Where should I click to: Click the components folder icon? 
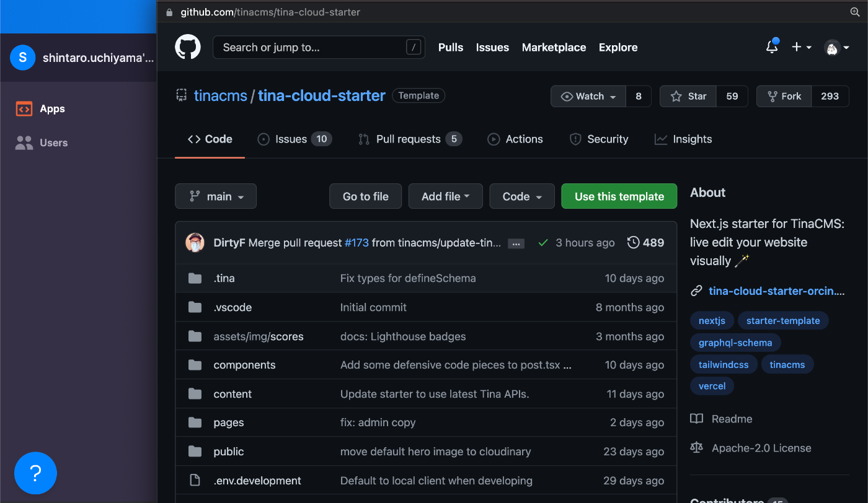(x=195, y=365)
